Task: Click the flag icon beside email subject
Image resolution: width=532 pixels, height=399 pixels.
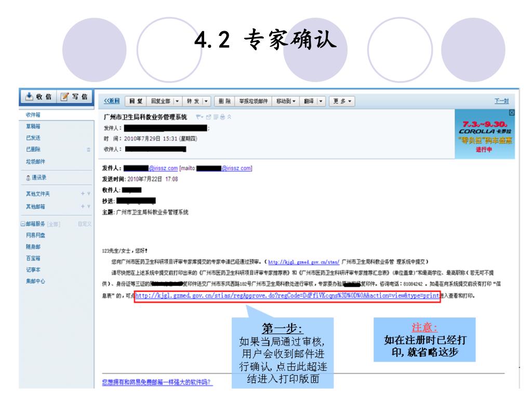Action: point(199,117)
